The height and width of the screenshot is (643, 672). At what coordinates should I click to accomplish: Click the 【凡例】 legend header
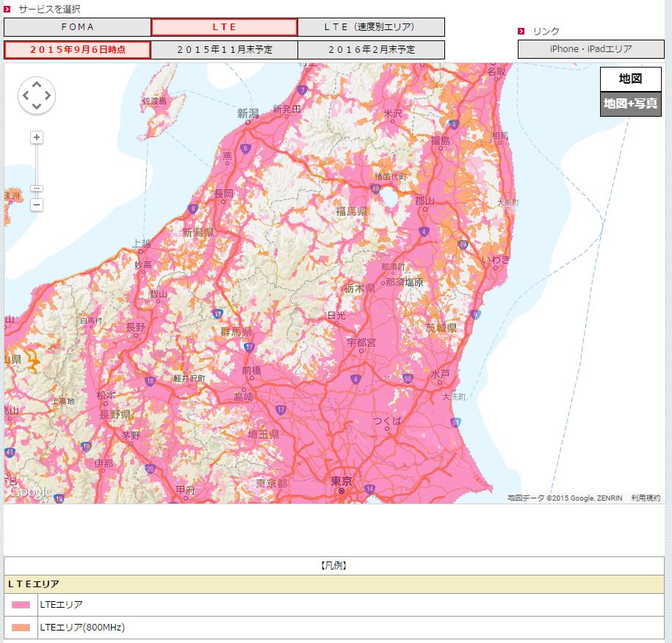(x=334, y=565)
